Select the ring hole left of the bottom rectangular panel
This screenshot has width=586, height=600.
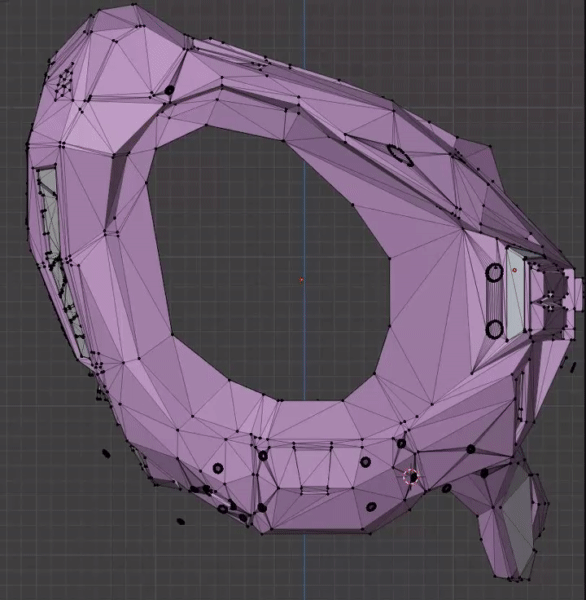pyautogui.click(x=263, y=456)
